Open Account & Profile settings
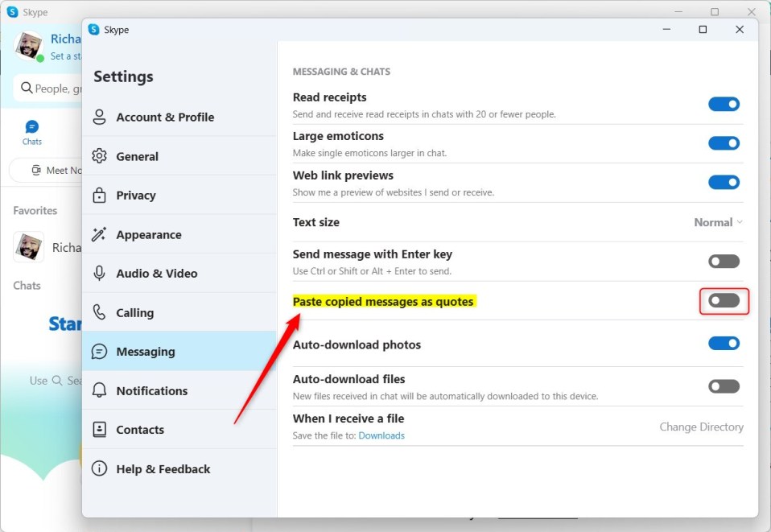Image resolution: width=771 pixels, height=532 pixels. coord(179,117)
